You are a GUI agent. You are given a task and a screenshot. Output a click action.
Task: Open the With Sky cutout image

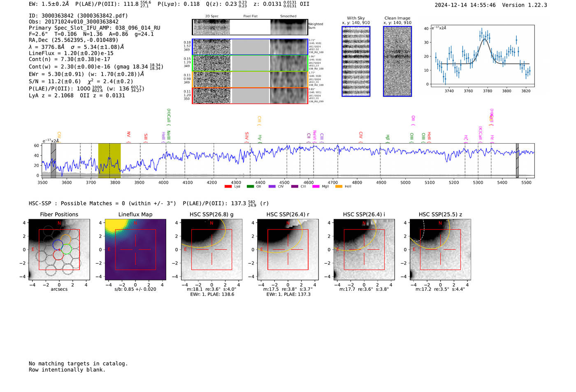tap(356, 61)
